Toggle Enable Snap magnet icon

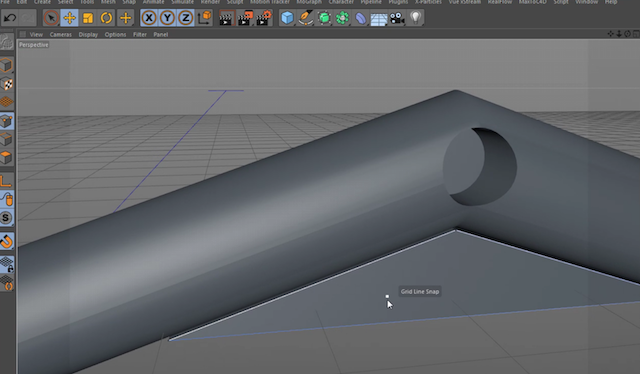[x=6, y=241]
